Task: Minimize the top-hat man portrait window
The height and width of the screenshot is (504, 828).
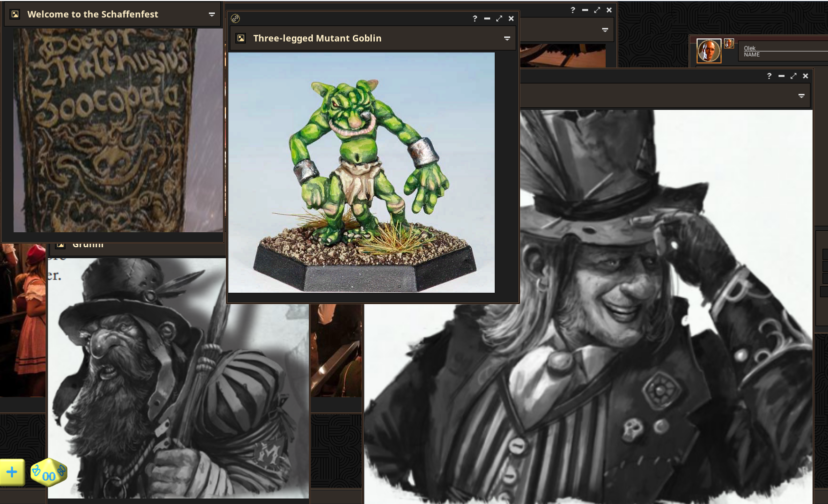Action: [x=781, y=76]
